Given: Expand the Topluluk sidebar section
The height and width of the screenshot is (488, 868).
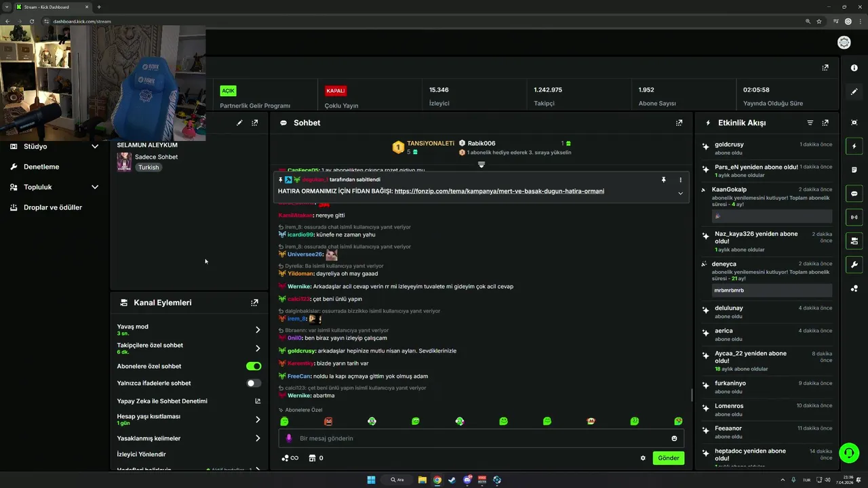Looking at the screenshot, I should [x=95, y=187].
